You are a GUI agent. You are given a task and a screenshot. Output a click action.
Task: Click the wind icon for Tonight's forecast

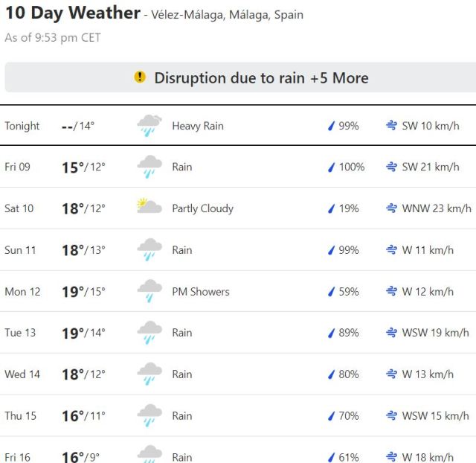[391, 126]
